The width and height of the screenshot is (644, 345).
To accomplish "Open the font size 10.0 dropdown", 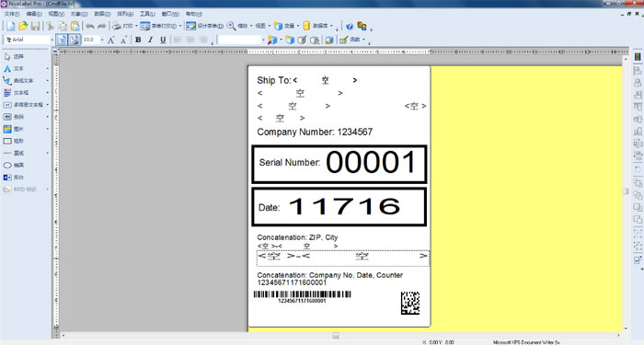I will pos(102,40).
